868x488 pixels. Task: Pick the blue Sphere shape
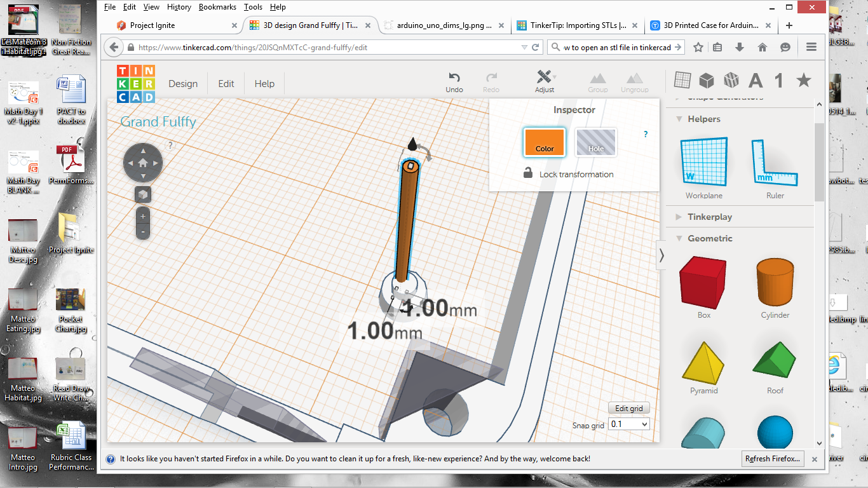[x=775, y=432]
